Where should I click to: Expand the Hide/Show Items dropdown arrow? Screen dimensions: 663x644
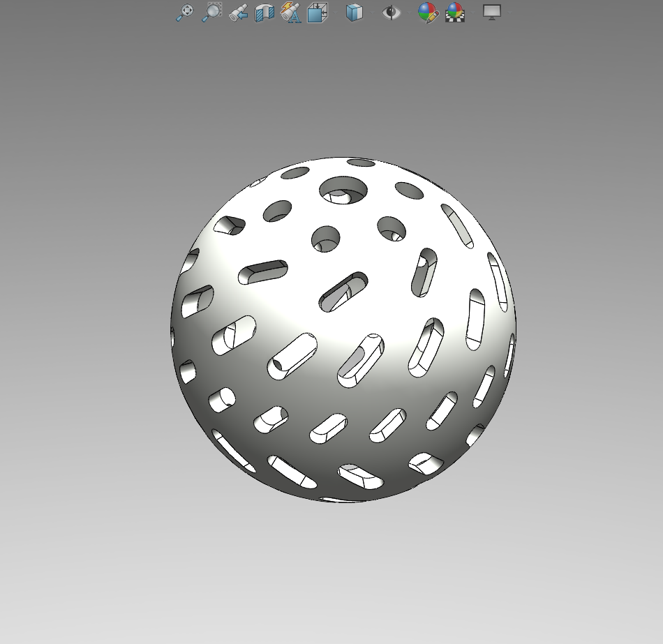pos(409,13)
